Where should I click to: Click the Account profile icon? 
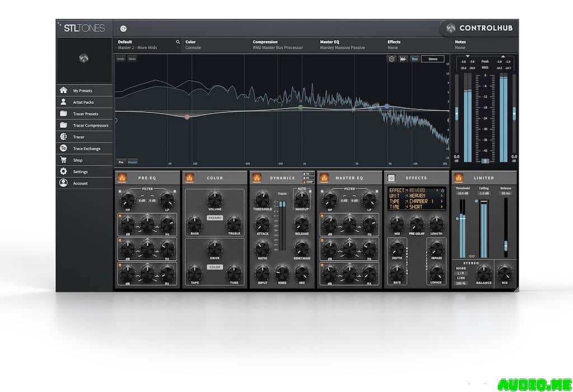pyautogui.click(x=63, y=183)
